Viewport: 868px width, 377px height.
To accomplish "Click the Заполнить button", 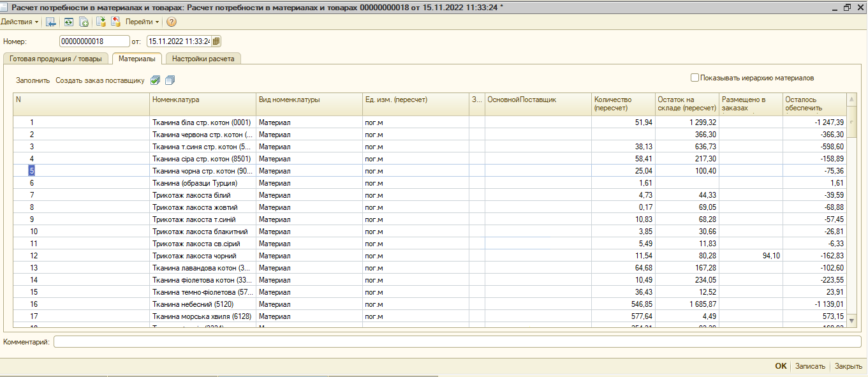I will (x=33, y=80).
